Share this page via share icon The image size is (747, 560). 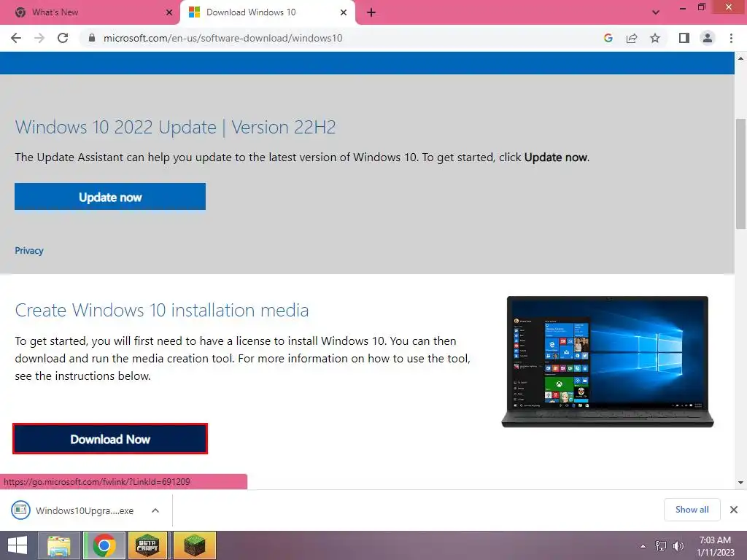(x=632, y=38)
